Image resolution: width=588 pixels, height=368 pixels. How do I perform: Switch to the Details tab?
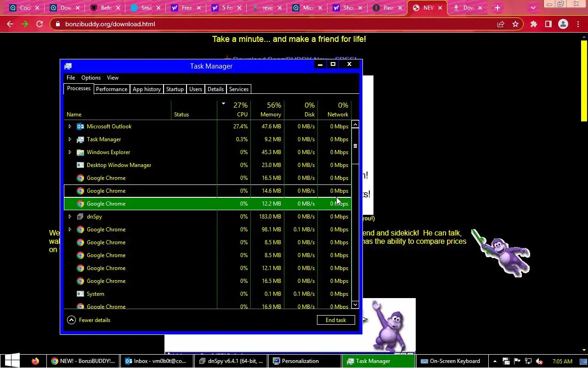click(215, 89)
